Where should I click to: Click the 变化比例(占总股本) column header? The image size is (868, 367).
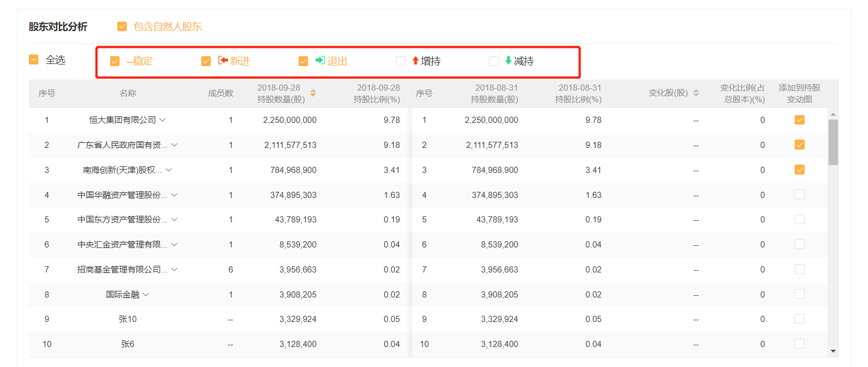coord(743,93)
